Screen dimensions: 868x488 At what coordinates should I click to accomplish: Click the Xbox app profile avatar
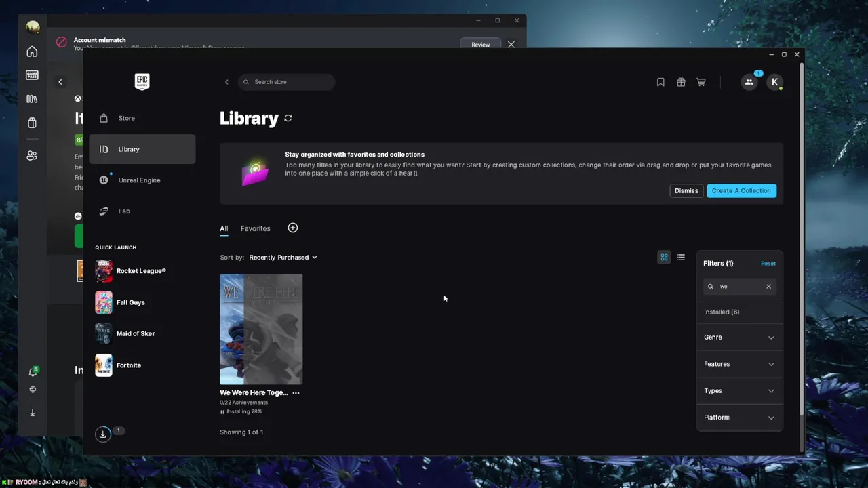pyautogui.click(x=33, y=27)
